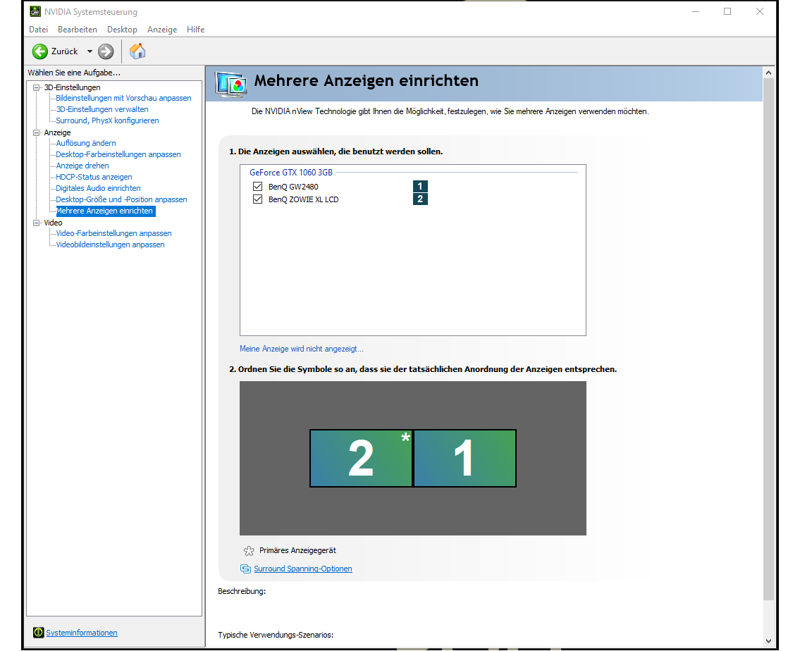Click the vertical scrollbar thumb
Viewport: 812px width, 651px height.
coord(768,340)
